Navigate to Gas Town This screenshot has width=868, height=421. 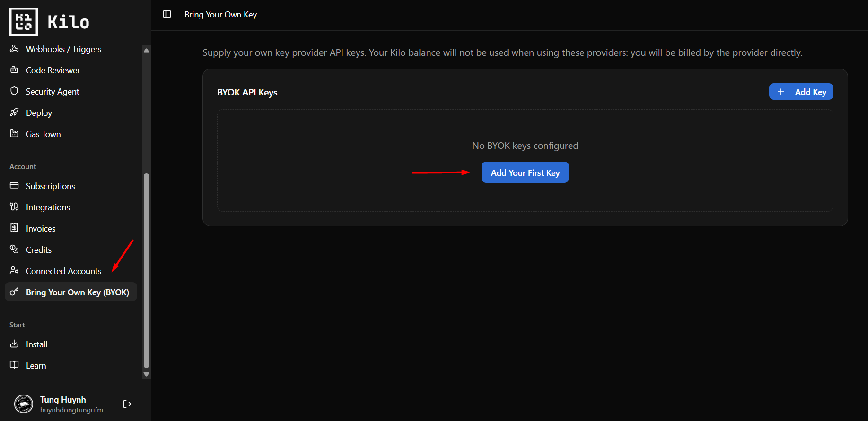coord(71,134)
